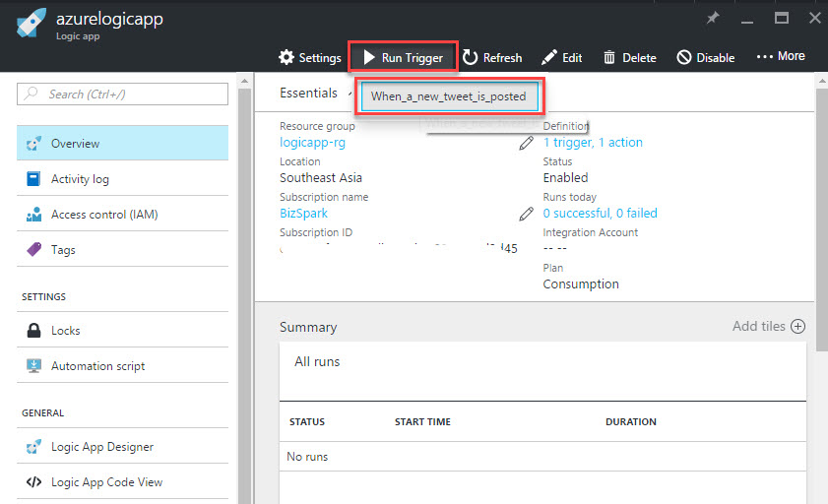Viewport: 828px width, 504px height.
Task: Click the Locks padlock icon
Action: click(x=33, y=331)
